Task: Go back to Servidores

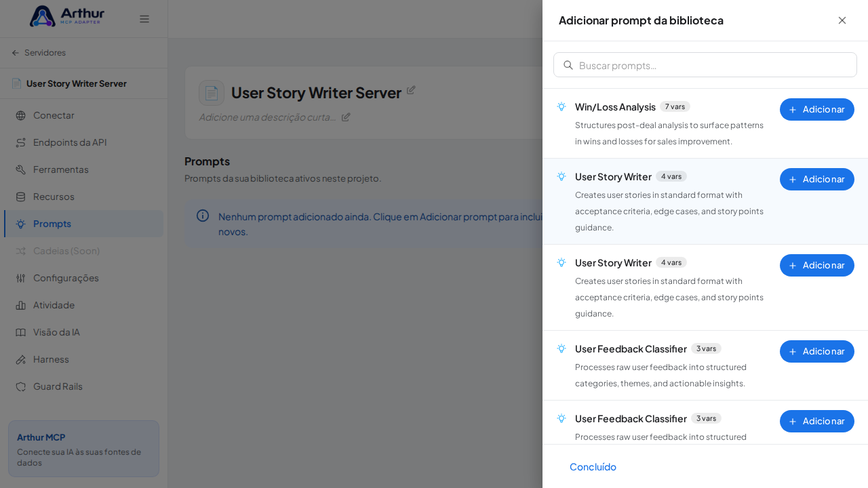Action: 39,53
